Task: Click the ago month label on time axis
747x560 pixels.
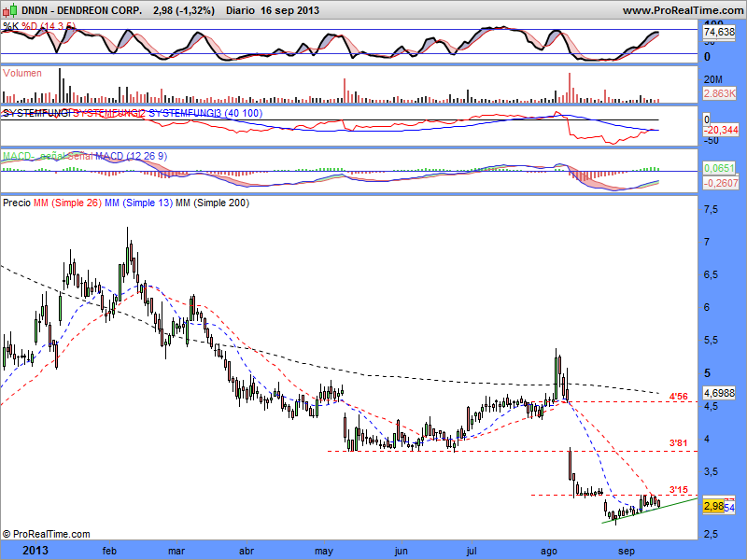Action: tap(549, 551)
